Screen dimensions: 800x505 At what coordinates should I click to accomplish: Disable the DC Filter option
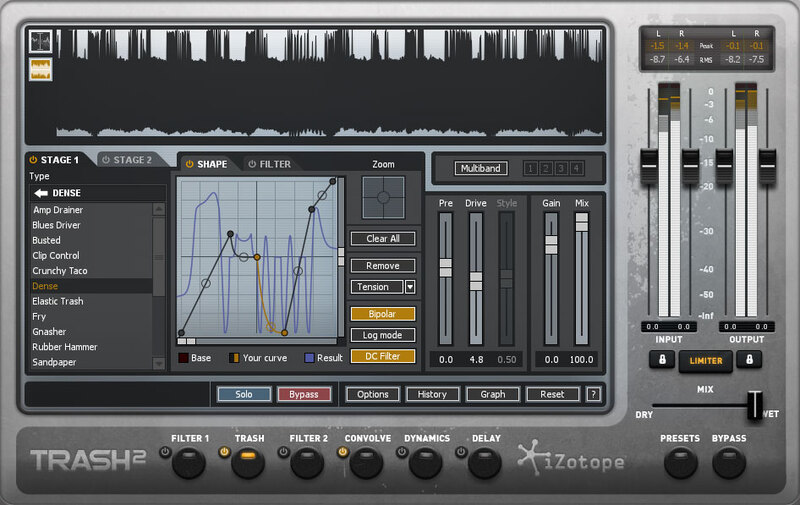(383, 355)
